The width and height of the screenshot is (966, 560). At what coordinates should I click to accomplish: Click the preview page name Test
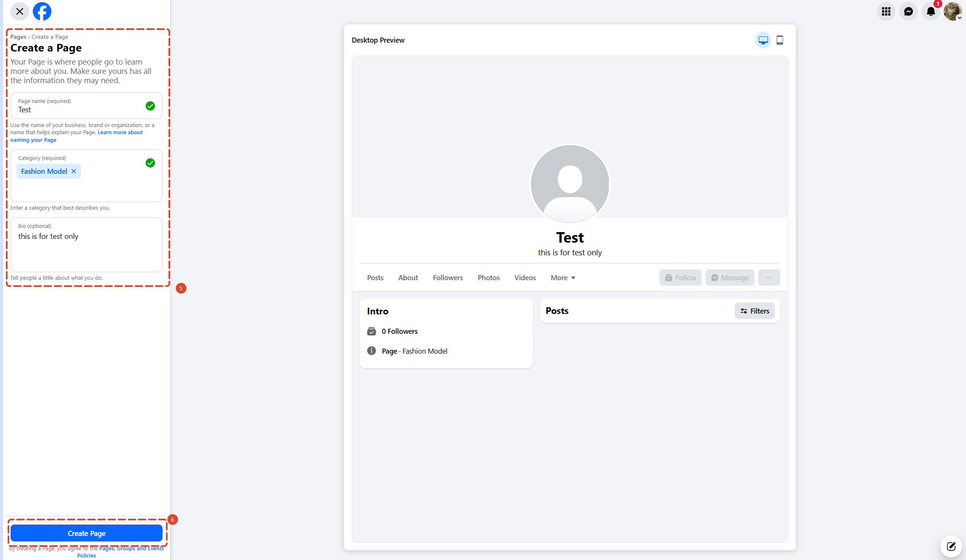click(x=570, y=238)
